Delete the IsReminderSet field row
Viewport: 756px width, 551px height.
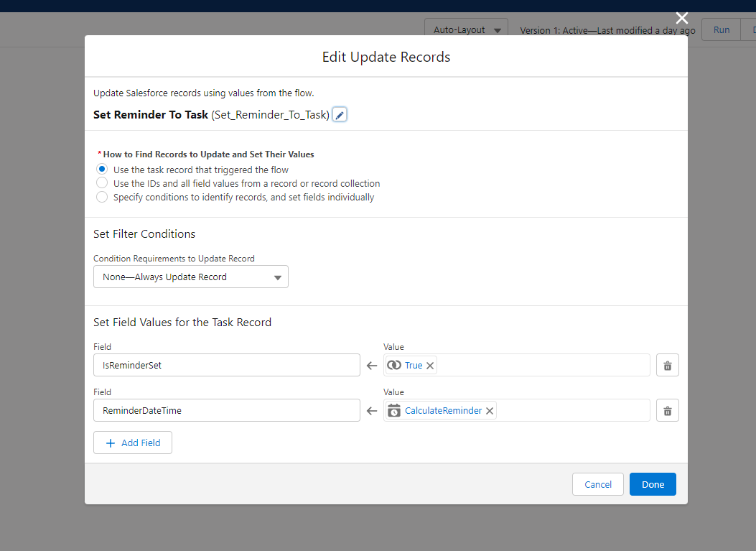[667, 366]
